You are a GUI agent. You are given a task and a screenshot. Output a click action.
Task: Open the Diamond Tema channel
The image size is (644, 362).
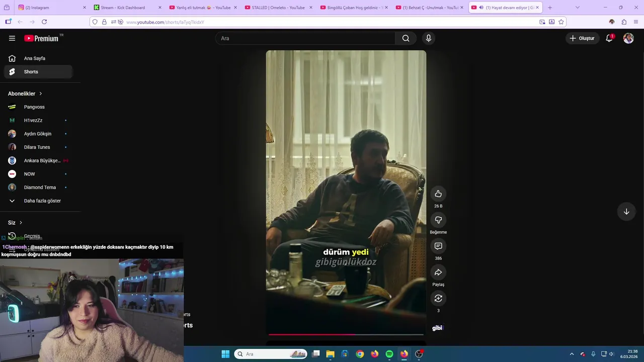[38, 188]
